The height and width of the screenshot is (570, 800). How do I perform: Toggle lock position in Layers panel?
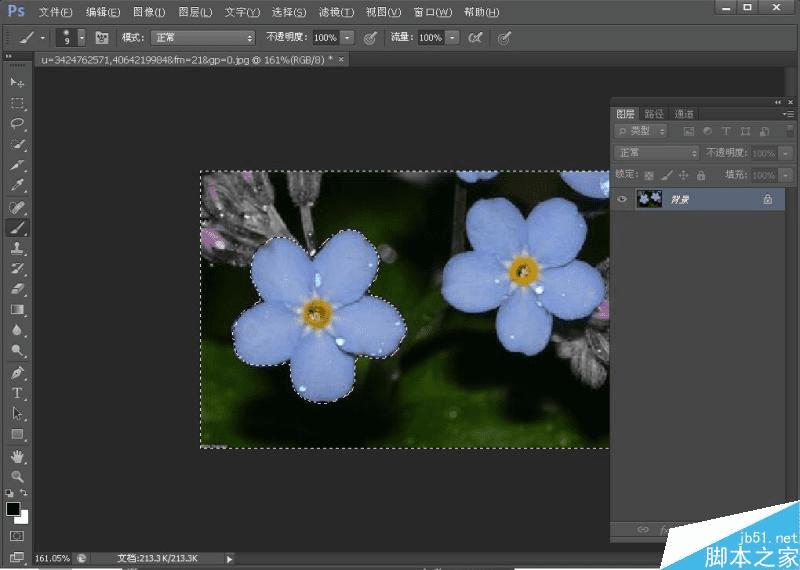[683, 175]
